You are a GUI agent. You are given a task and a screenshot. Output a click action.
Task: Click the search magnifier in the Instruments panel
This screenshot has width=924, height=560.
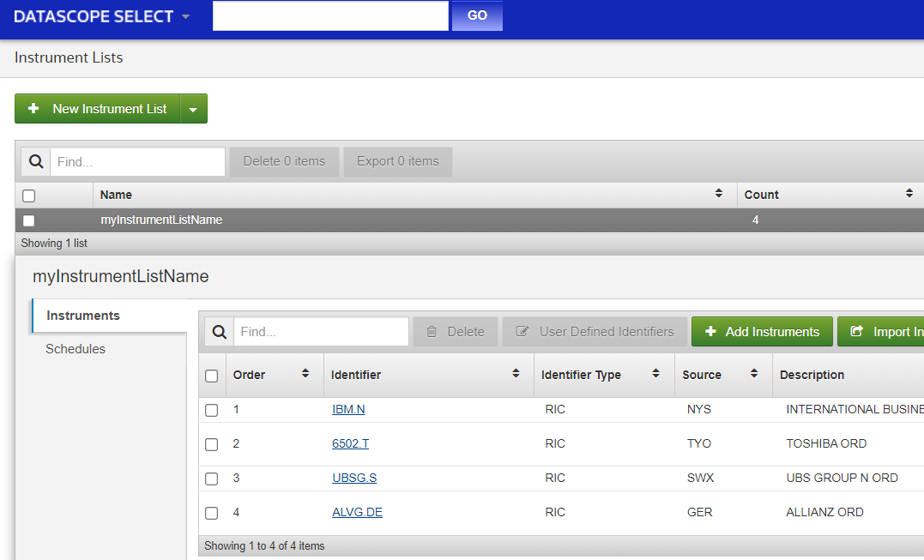tap(220, 332)
